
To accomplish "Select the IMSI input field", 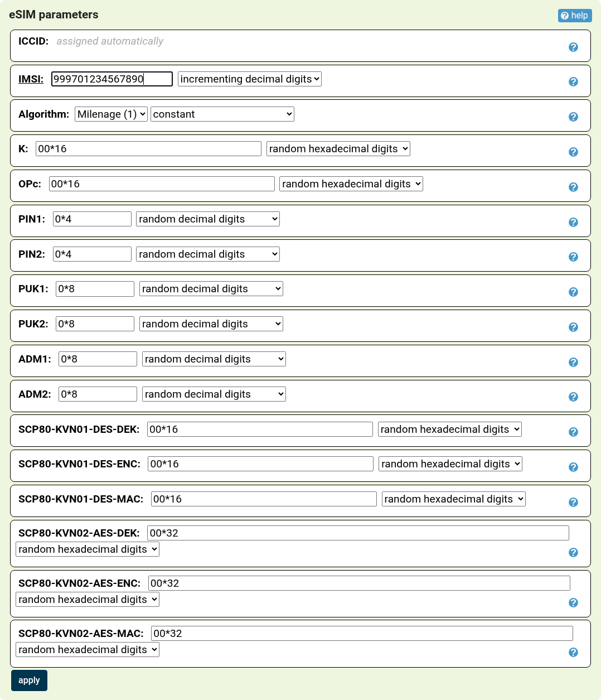I will [112, 79].
